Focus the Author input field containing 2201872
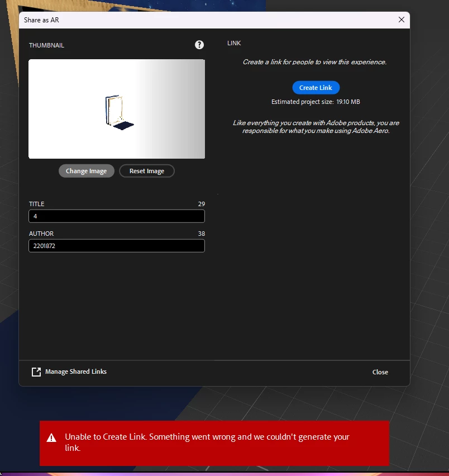This screenshot has width=449, height=476. click(117, 246)
